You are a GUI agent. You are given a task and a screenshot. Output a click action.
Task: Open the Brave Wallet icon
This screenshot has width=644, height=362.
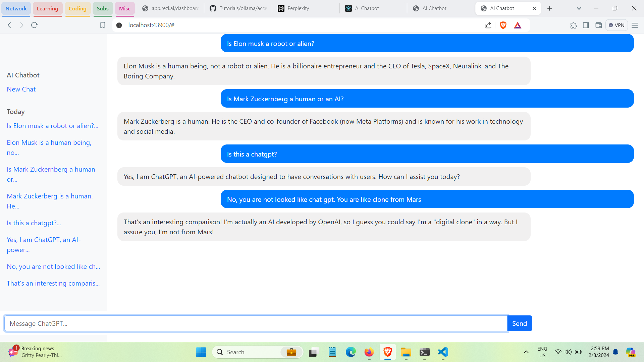click(598, 25)
